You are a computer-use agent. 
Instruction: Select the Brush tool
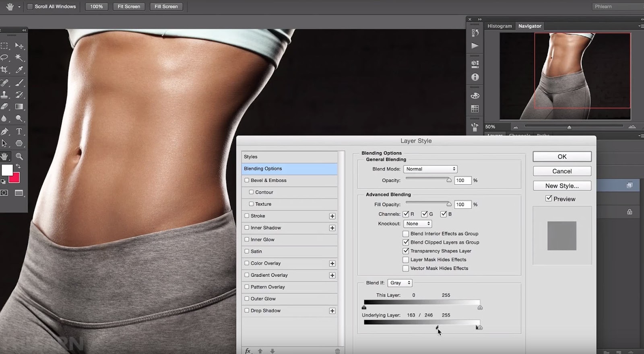pyautogui.click(x=19, y=83)
